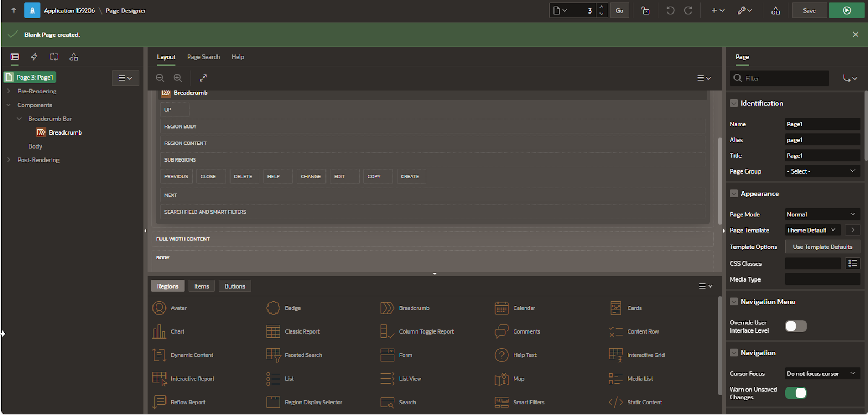The width and height of the screenshot is (868, 415).
Task: Select the Page Shared Components tab icon
Action: [x=74, y=56]
